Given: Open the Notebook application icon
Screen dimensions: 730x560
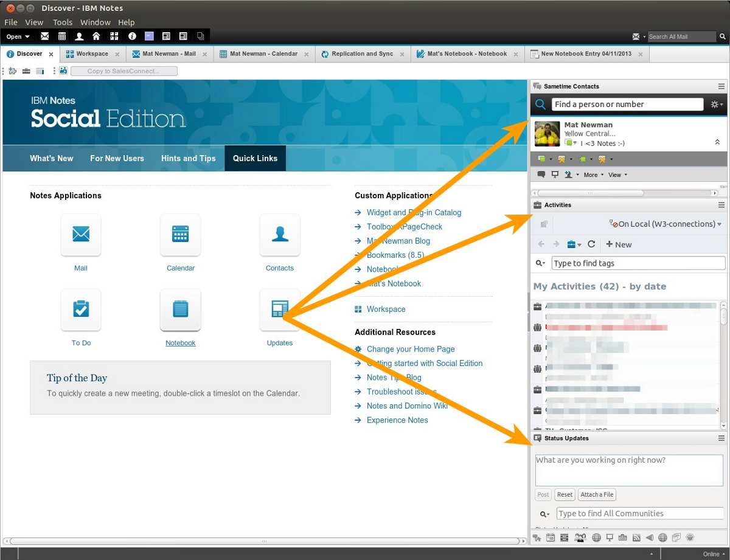Looking at the screenshot, I should pos(180,309).
